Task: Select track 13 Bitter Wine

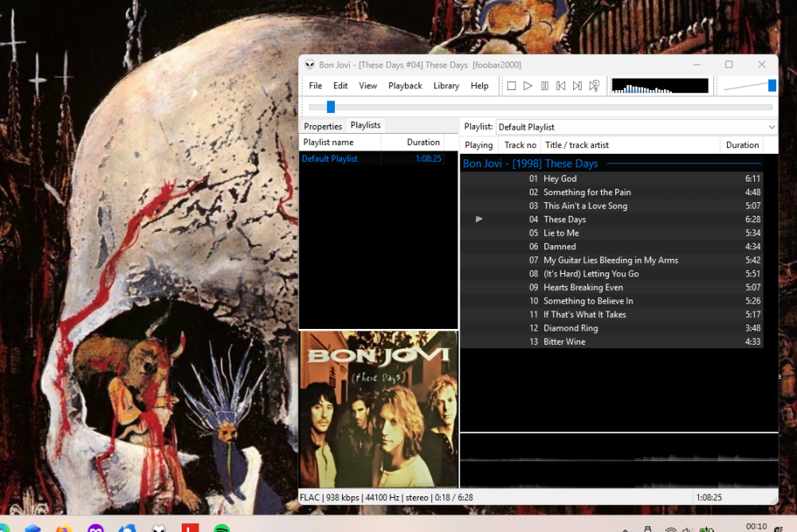Action: click(x=611, y=342)
